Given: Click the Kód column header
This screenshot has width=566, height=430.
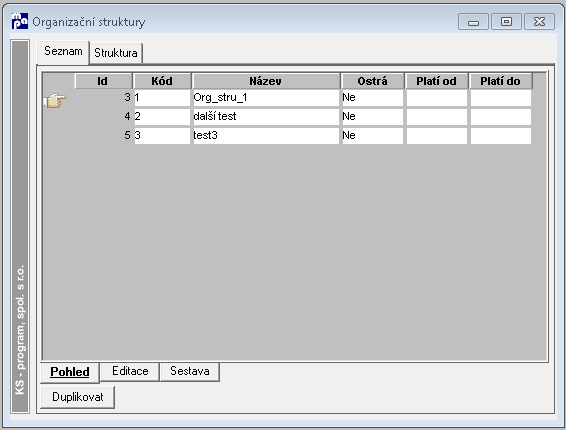Looking at the screenshot, I should tap(162, 81).
